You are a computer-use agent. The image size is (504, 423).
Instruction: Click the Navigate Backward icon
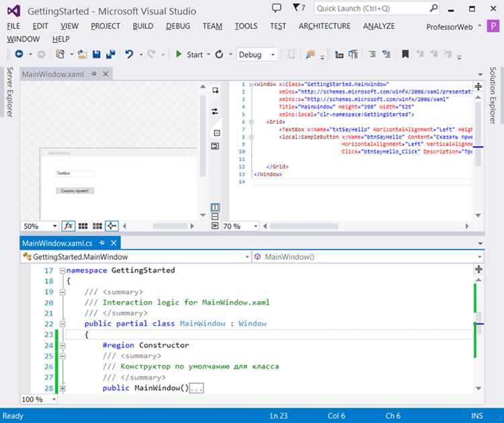tap(19, 54)
